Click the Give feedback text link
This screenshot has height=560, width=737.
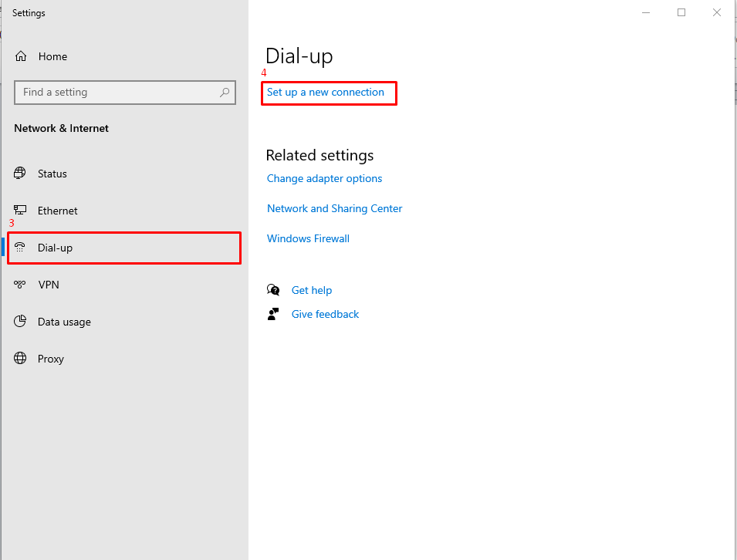pyautogui.click(x=325, y=314)
